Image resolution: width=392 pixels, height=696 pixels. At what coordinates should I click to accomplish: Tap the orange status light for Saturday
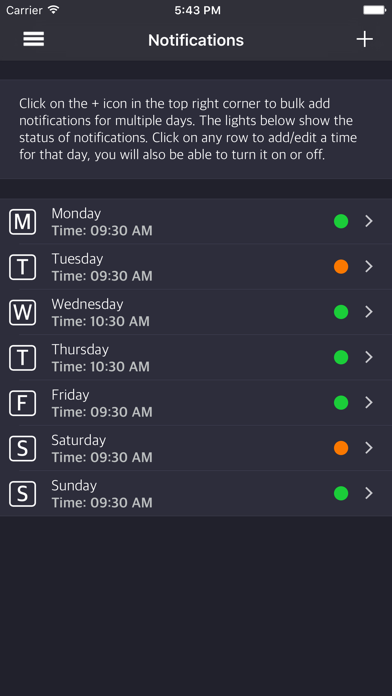pyautogui.click(x=341, y=448)
